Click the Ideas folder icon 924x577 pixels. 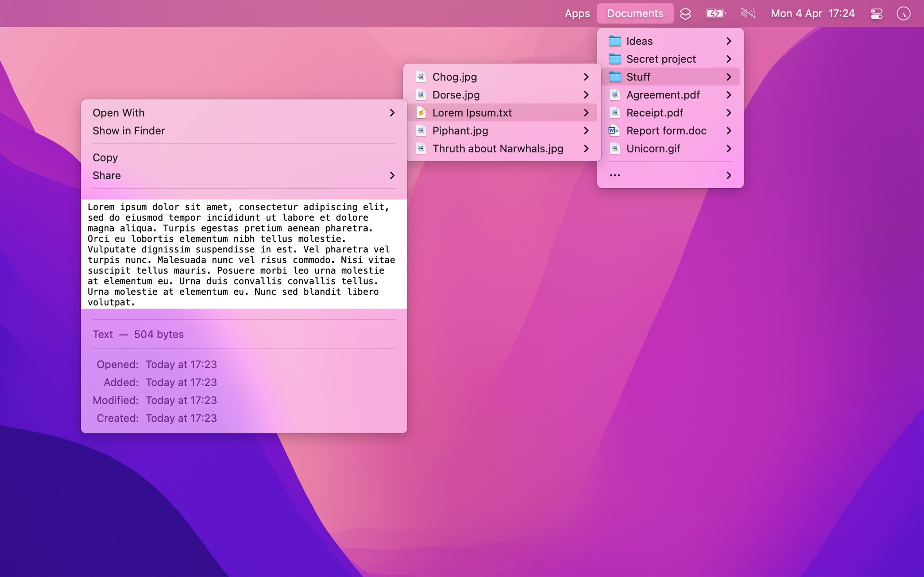(615, 41)
